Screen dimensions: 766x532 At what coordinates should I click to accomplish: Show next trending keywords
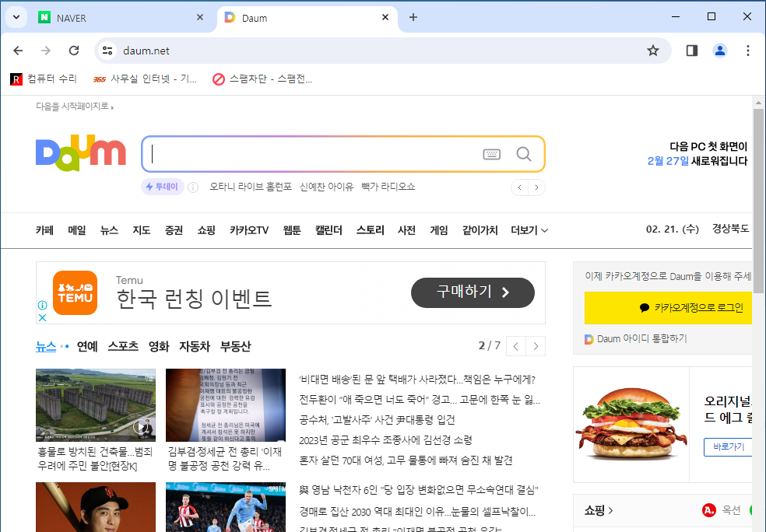tap(536, 187)
